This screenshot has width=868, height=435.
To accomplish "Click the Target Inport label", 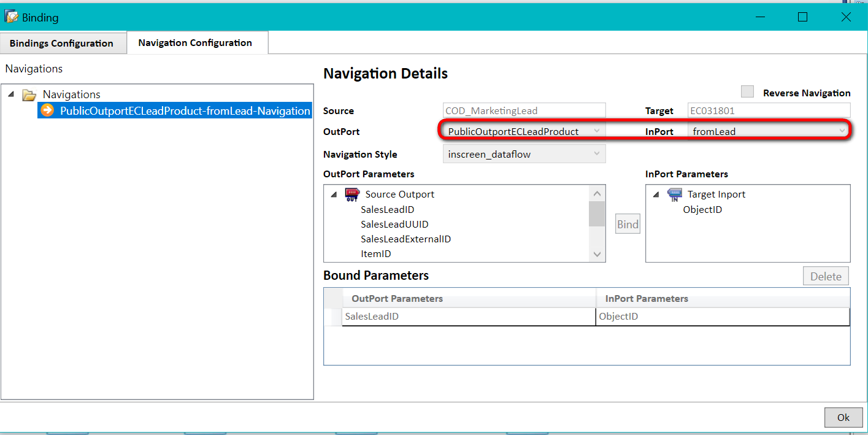I will [x=716, y=194].
